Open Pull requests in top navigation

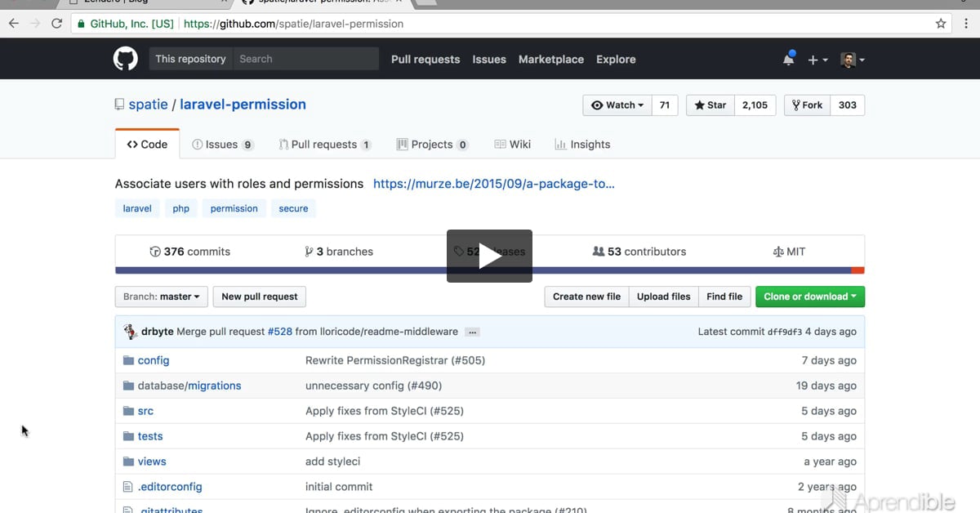[x=425, y=60]
